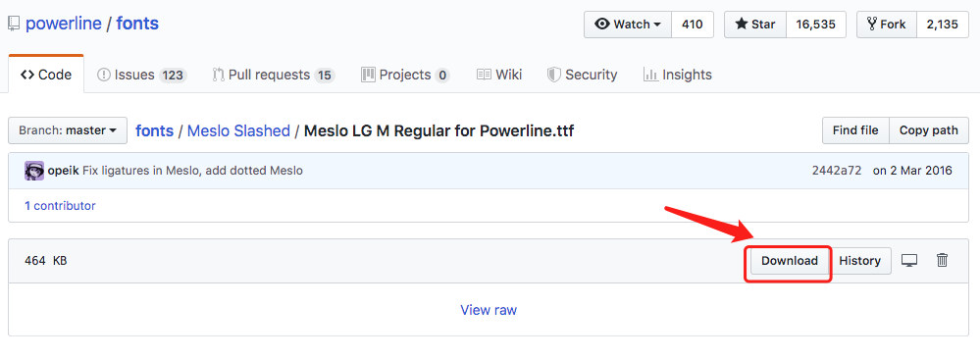
Task: Open the Branch: master selector
Action: [68, 130]
